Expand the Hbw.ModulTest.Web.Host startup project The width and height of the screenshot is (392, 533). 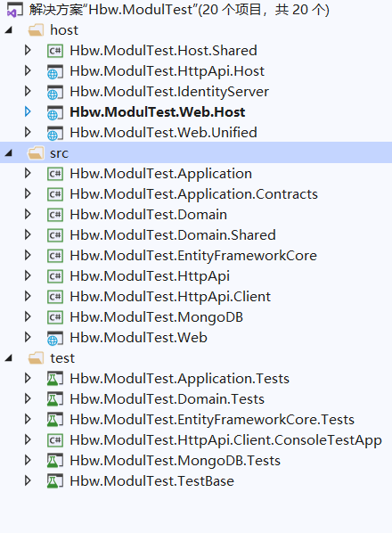coord(28,111)
